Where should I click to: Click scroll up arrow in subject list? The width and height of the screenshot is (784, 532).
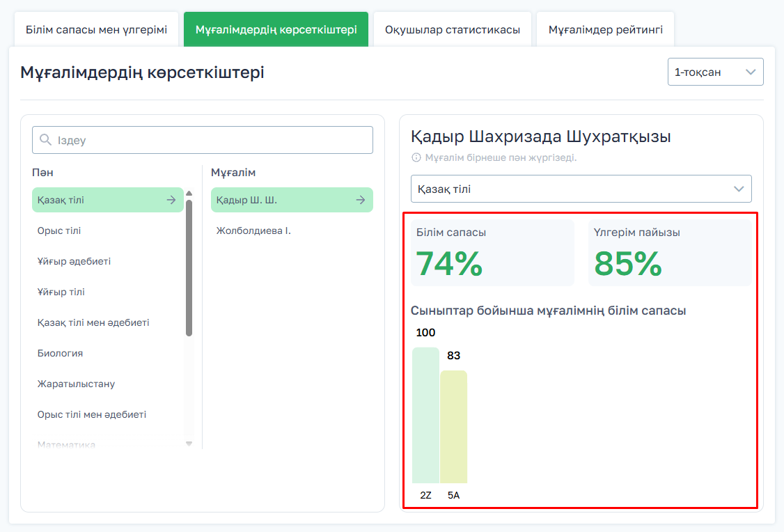click(x=189, y=193)
